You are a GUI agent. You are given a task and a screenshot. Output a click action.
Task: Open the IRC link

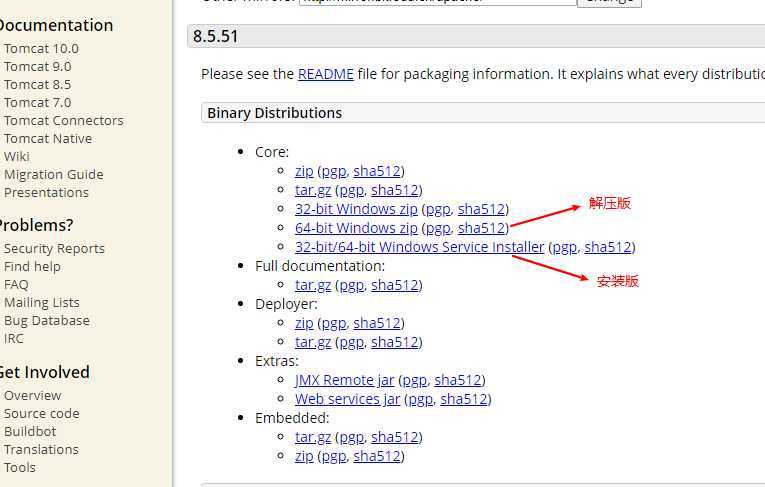point(14,339)
